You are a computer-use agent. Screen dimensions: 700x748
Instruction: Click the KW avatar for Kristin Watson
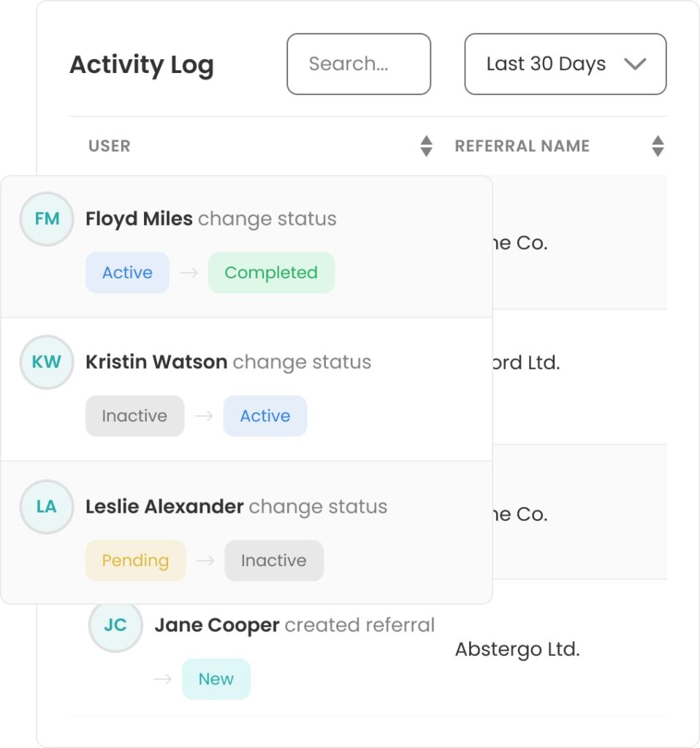tap(47, 362)
